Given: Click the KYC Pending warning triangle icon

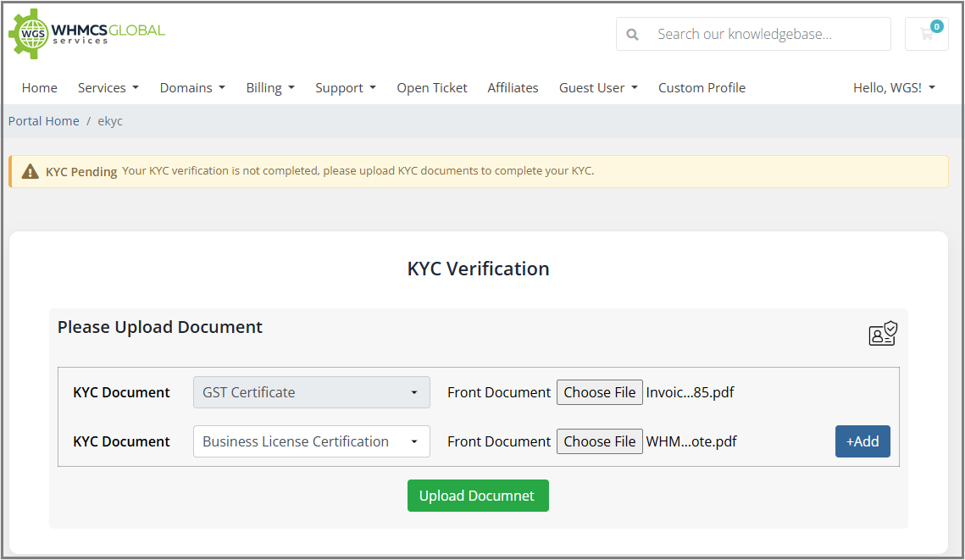Looking at the screenshot, I should click(x=31, y=171).
